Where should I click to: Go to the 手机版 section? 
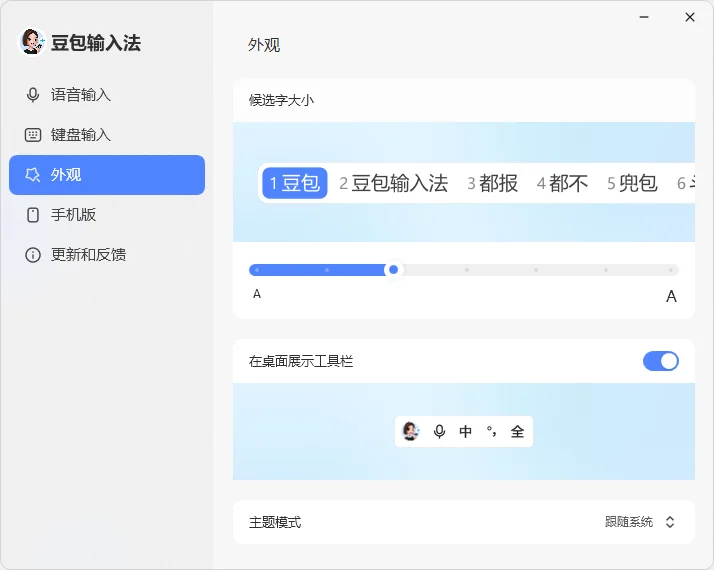click(x=107, y=215)
